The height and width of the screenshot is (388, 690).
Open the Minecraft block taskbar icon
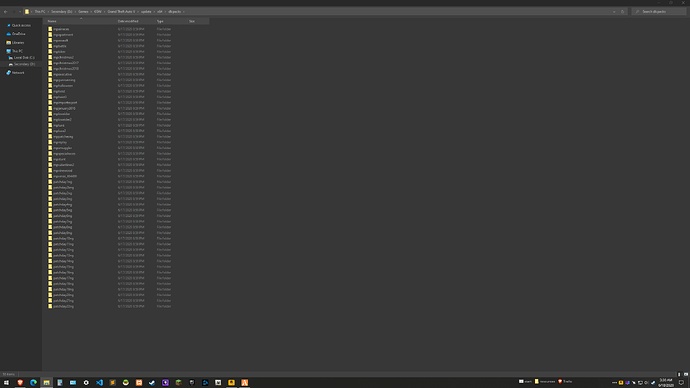179,383
